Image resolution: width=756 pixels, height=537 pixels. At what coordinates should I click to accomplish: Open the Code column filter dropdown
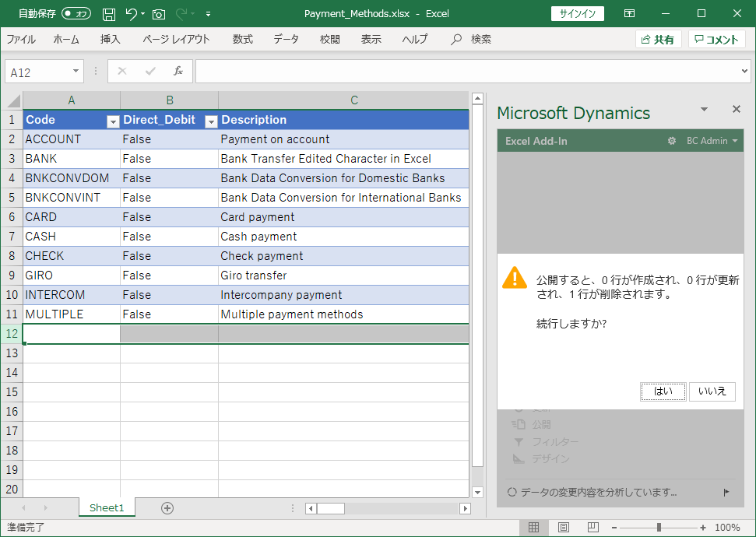113,122
